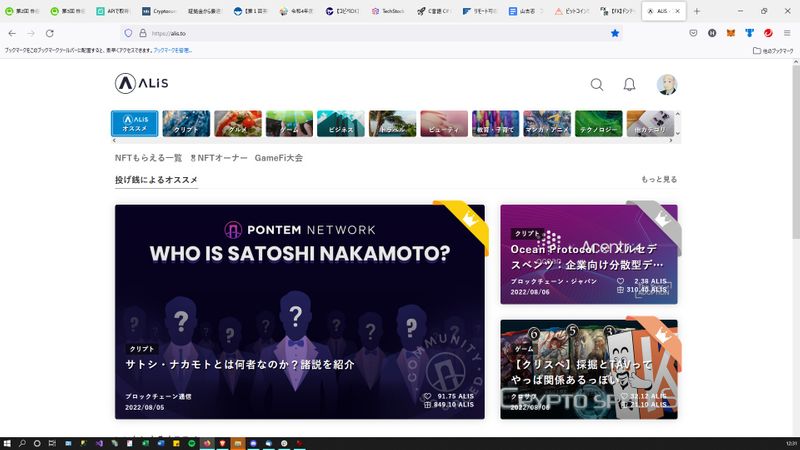Screen dimensions: 800x450
Task: Open the search magnifier icon
Action: 597,85
